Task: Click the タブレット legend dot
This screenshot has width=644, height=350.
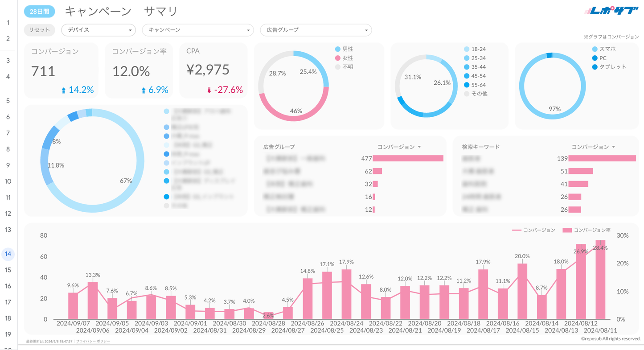Action: coord(595,67)
